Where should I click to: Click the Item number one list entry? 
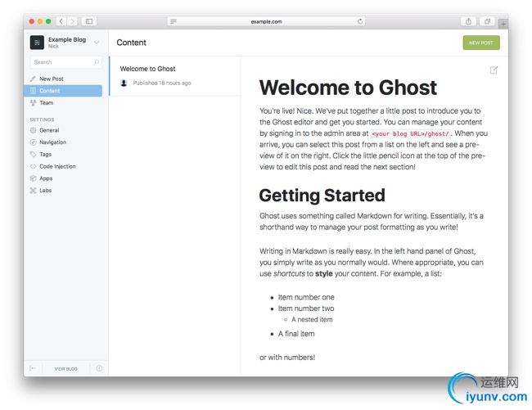[306, 297]
